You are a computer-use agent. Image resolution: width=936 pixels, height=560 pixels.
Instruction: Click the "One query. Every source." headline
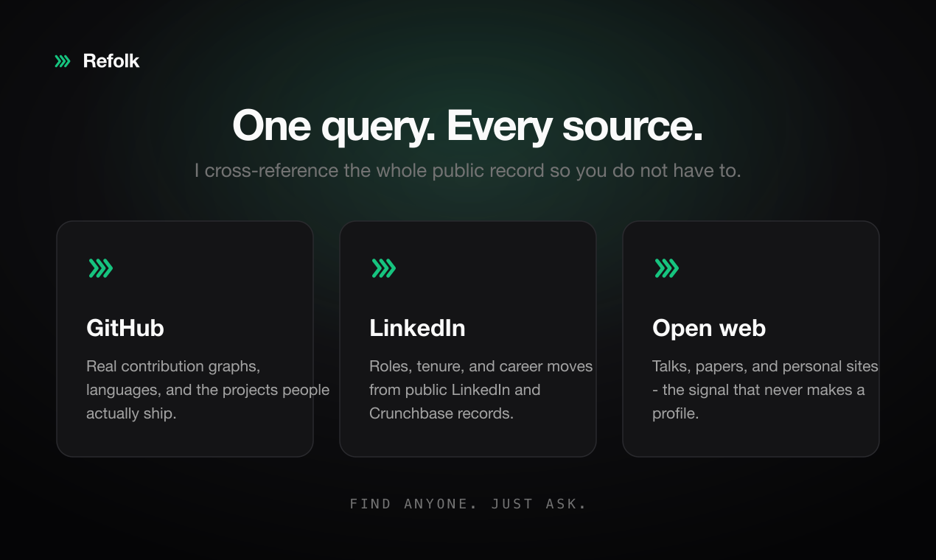tap(468, 125)
